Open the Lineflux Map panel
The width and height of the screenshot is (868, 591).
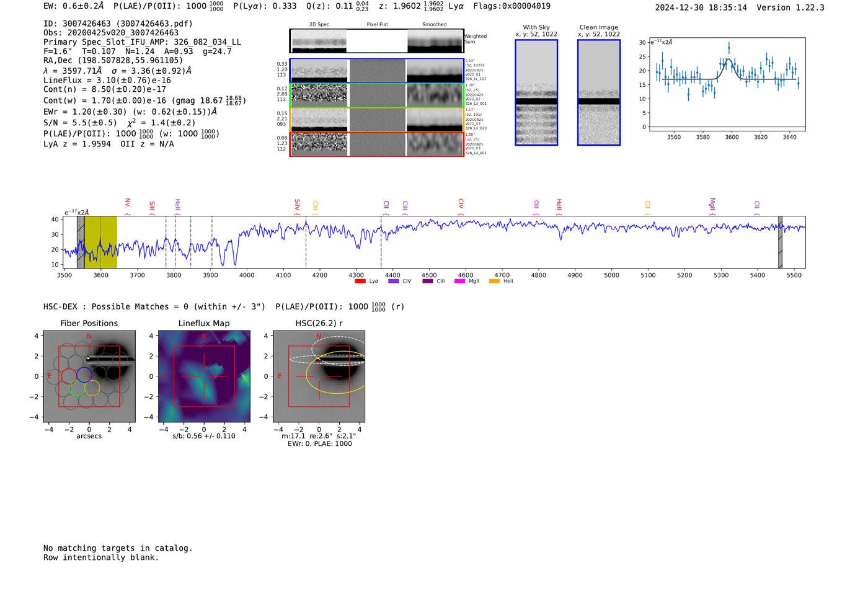(204, 376)
